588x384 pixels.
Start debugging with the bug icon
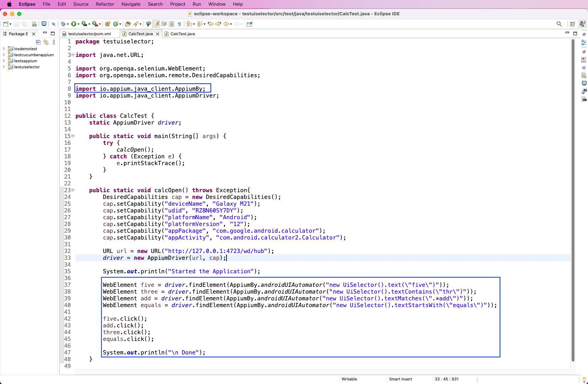pyautogui.click(x=63, y=24)
